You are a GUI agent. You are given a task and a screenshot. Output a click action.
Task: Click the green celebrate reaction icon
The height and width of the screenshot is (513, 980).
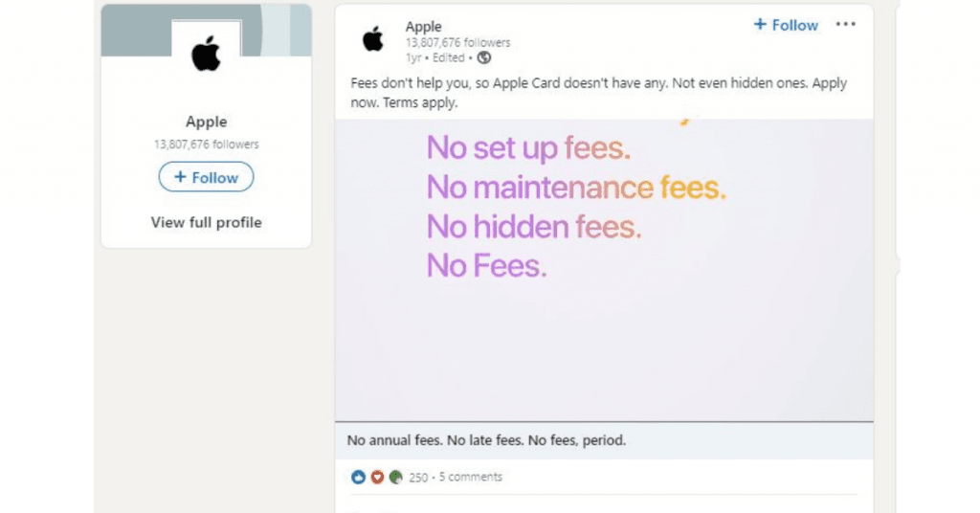coord(395,478)
